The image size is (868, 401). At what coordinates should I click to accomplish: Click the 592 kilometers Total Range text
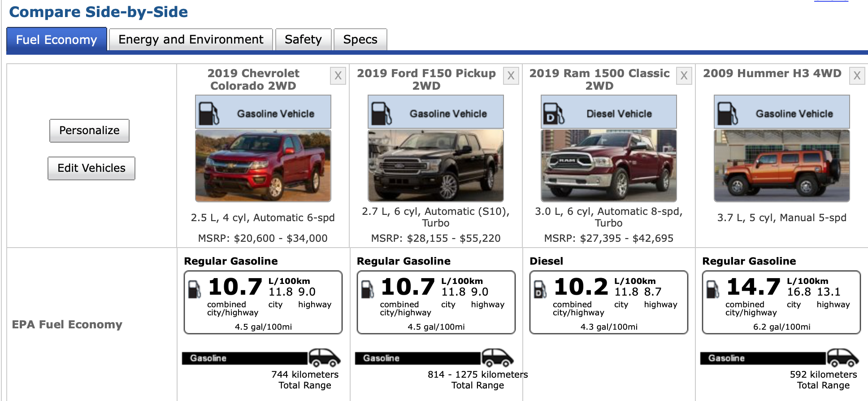point(824,380)
